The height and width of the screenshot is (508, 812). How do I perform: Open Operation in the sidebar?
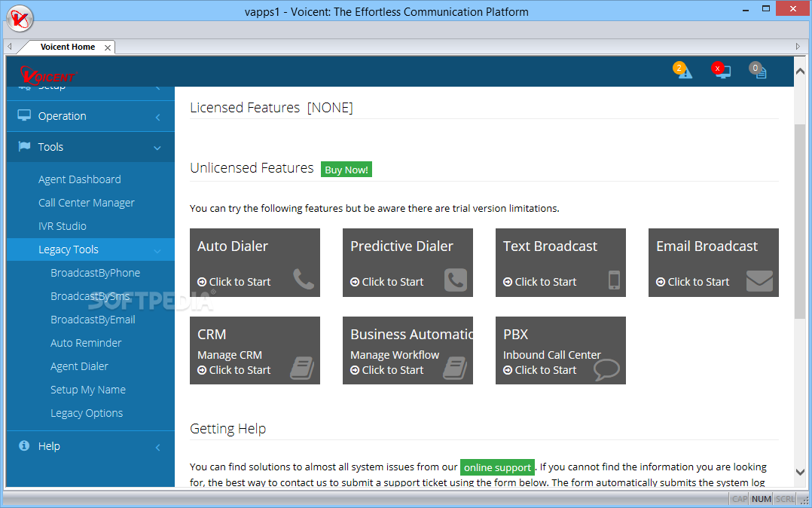(x=90, y=116)
